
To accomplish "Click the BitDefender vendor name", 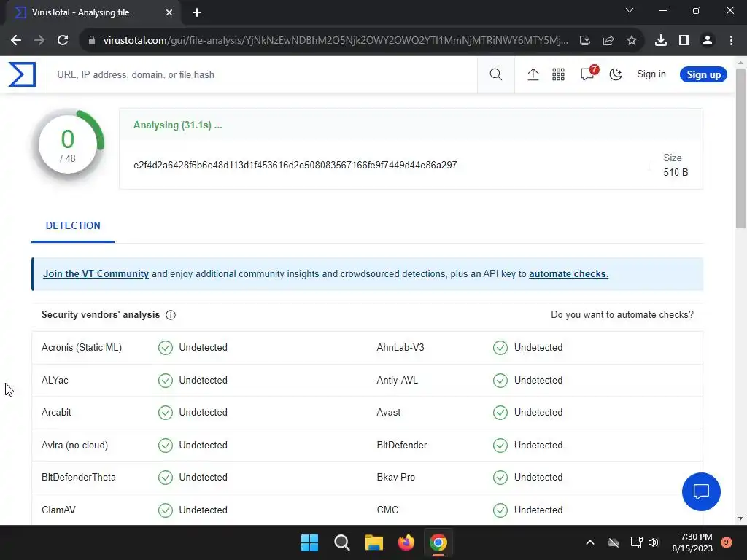I will pos(402,446).
